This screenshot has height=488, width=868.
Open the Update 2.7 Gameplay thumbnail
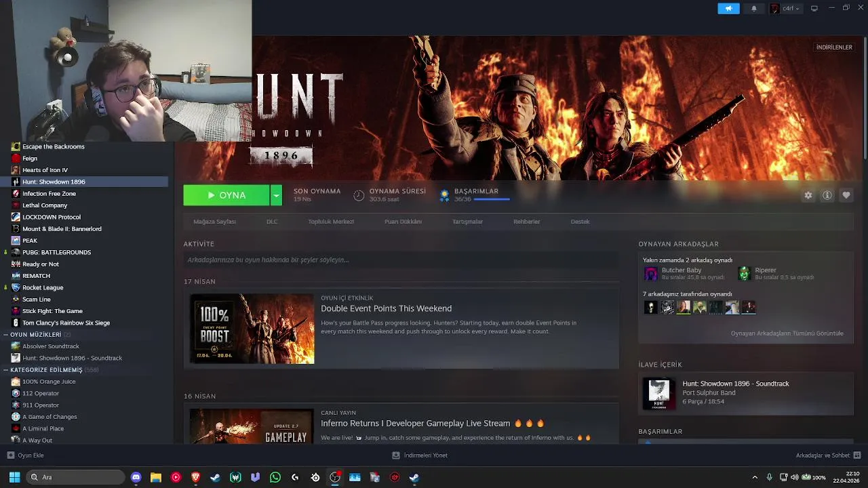(252, 426)
